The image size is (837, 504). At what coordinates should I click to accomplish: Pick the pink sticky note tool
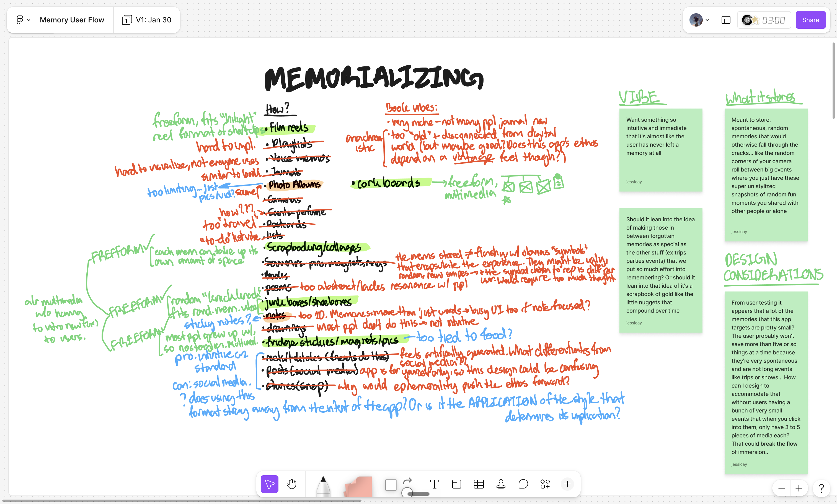[358, 487]
